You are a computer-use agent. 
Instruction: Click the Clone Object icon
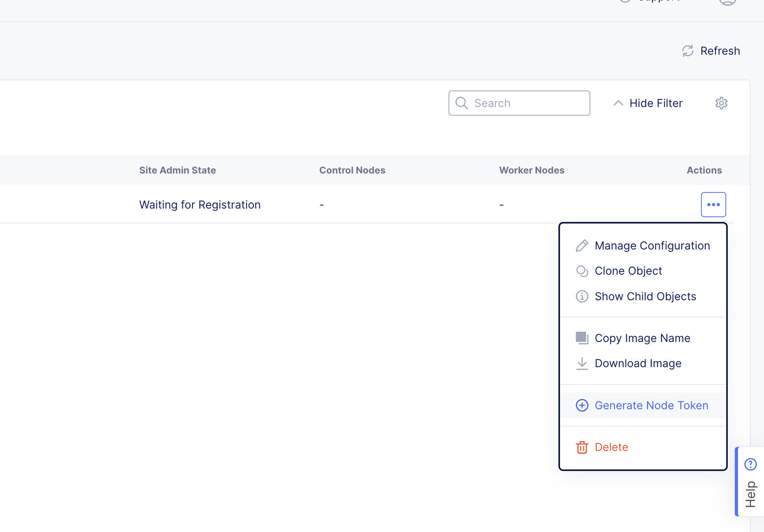pyautogui.click(x=582, y=271)
